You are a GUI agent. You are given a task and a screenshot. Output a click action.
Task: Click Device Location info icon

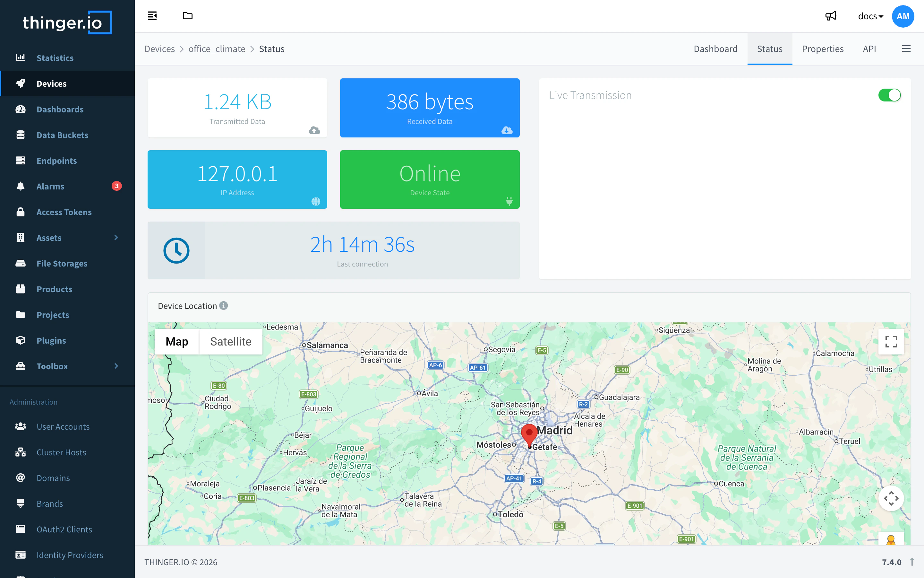pyautogui.click(x=224, y=305)
